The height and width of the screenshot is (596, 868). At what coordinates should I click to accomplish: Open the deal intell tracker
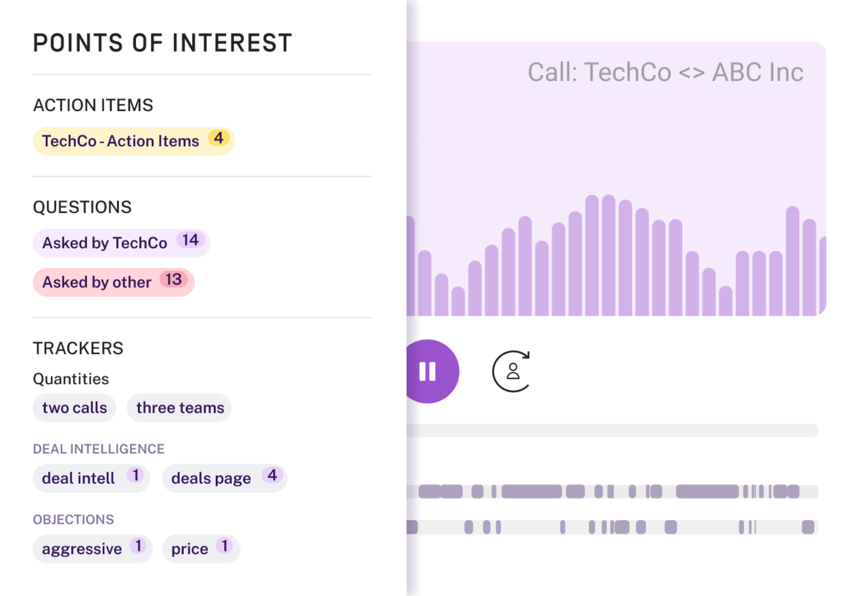click(91, 479)
